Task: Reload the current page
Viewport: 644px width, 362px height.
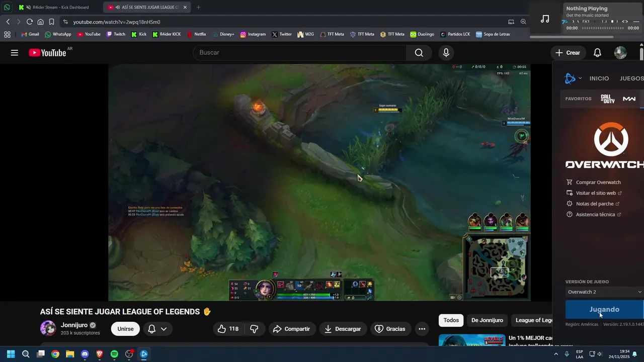Action: [30, 22]
